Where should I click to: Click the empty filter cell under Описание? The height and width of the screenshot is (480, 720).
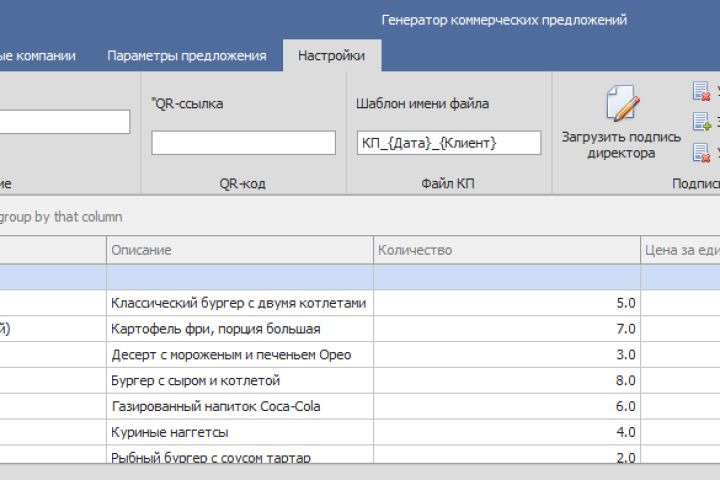tap(240, 275)
